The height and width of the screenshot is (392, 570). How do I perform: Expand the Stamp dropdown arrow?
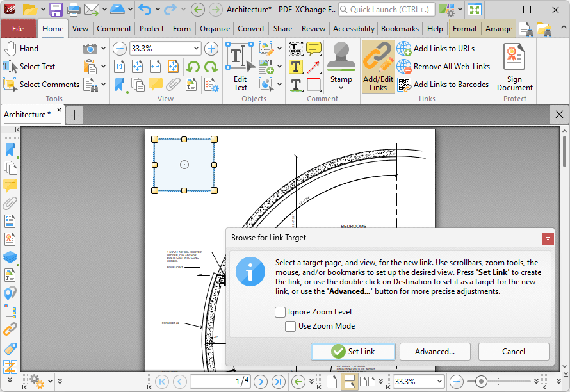[341, 88]
